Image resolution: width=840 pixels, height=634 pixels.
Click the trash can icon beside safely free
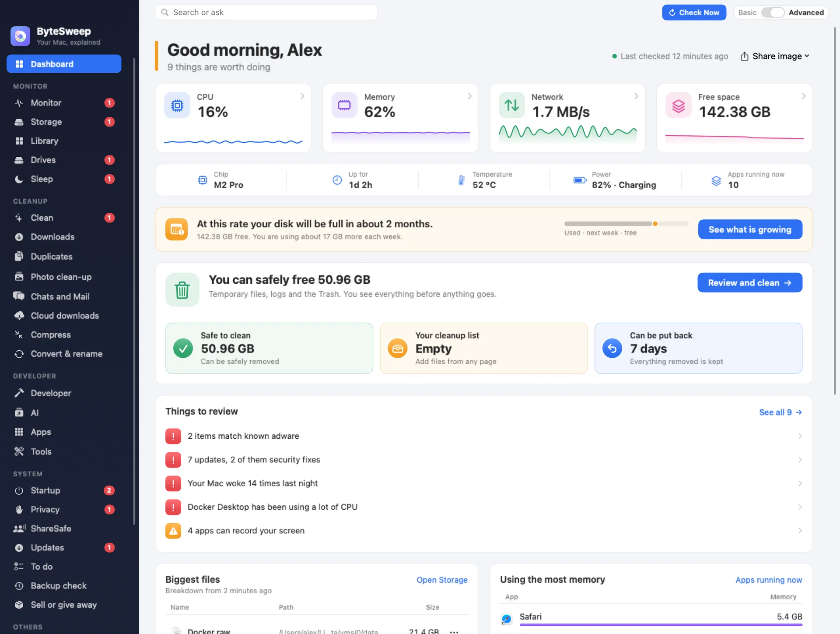click(182, 290)
